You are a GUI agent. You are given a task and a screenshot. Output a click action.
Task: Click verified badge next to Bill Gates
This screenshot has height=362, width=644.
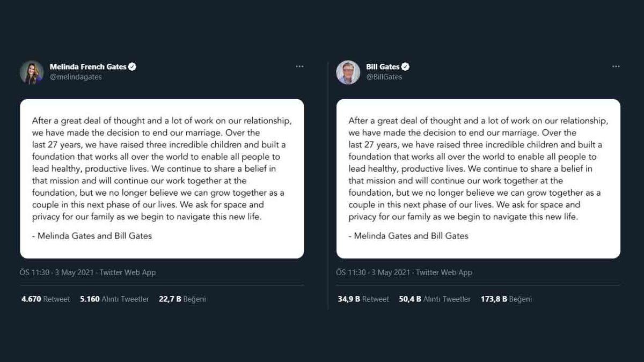406,67
